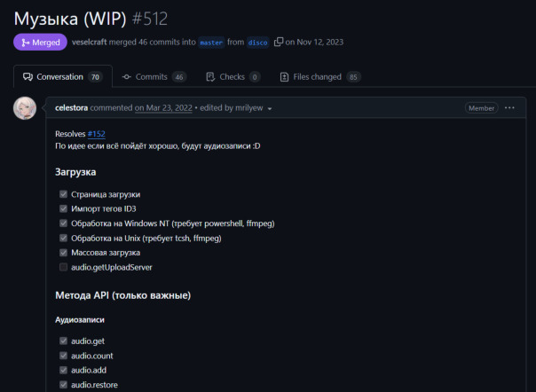Open the master branch link
The image size is (536, 392).
pyautogui.click(x=211, y=43)
